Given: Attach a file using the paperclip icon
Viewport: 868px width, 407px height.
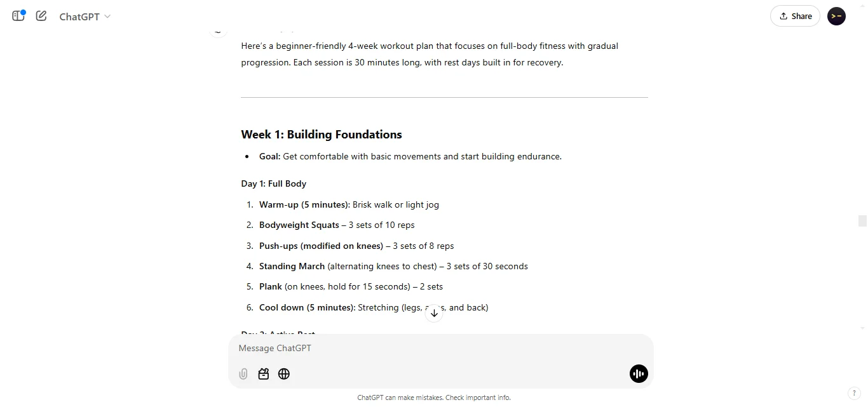Looking at the screenshot, I should tap(243, 374).
